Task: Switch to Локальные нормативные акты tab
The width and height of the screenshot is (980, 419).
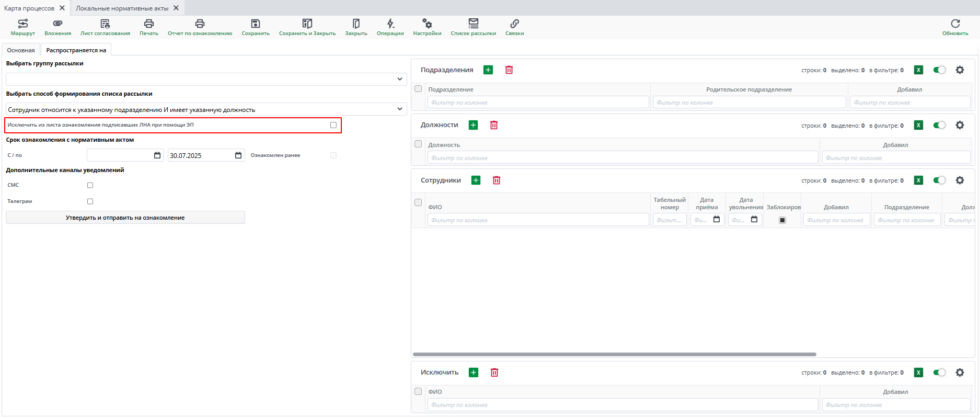Action: coord(122,8)
